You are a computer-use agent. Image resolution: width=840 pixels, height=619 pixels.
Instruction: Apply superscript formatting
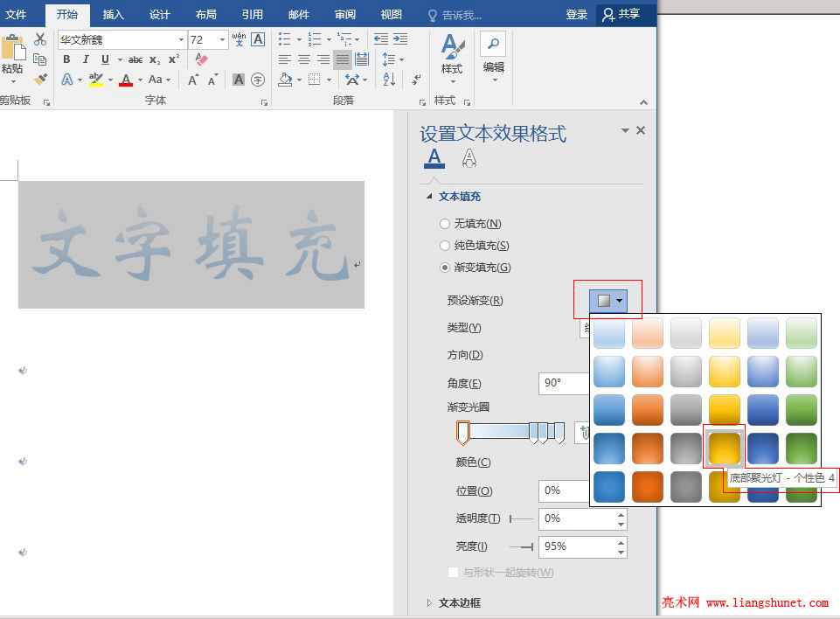174,59
